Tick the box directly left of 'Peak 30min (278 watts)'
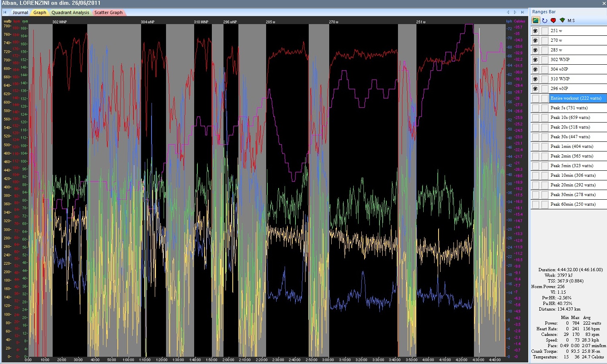This screenshot has height=364, width=607. [545, 194]
